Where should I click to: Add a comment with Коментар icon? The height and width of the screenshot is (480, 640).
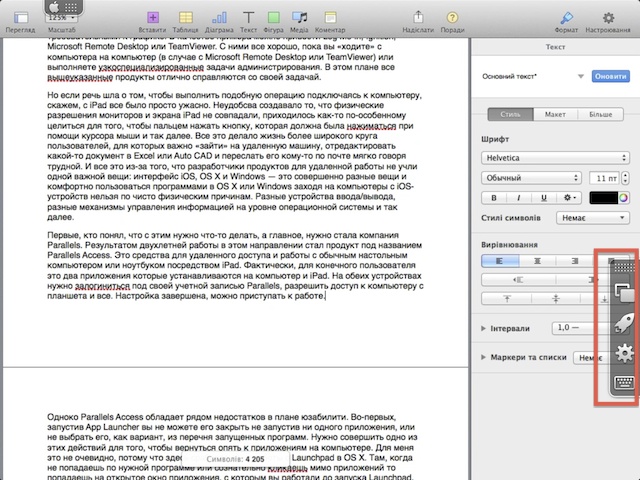coord(330,18)
